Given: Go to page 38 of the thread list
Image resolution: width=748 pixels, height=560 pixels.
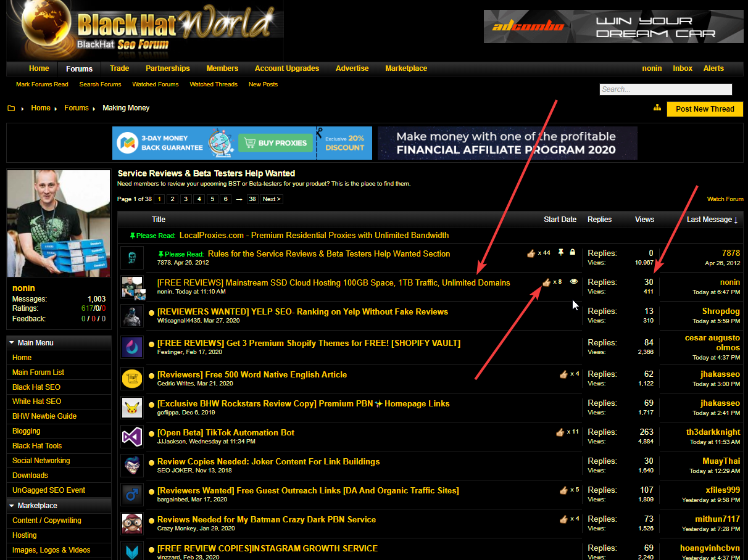Looking at the screenshot, I should coord(252,199).
